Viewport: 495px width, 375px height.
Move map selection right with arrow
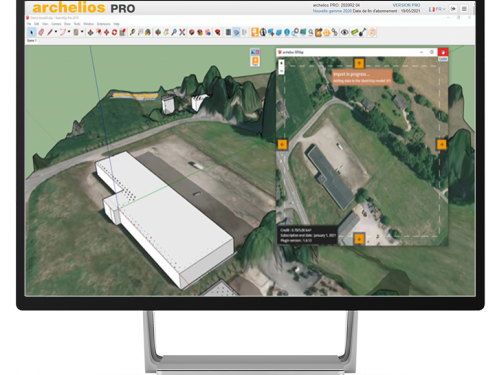[441, 144]
